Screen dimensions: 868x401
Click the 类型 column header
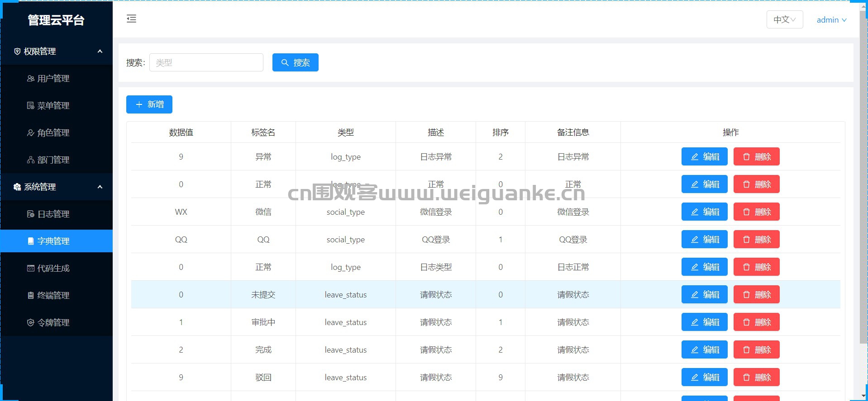click(345, 132)
